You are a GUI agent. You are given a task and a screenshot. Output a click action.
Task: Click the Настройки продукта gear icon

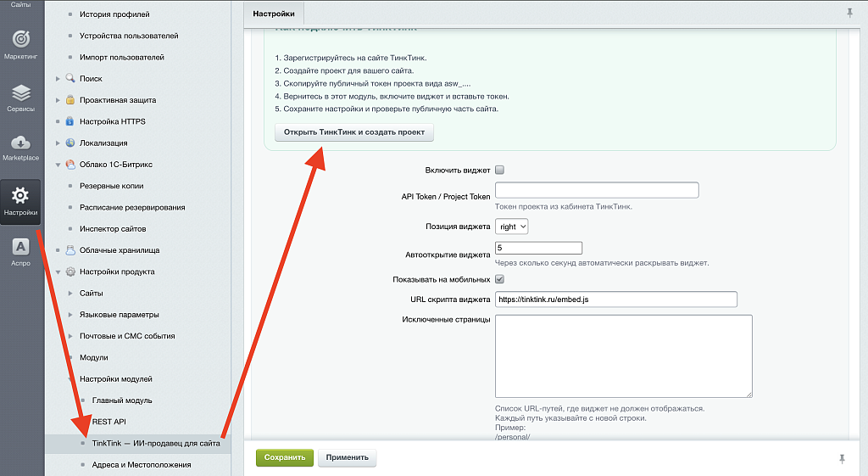[70, 272]
